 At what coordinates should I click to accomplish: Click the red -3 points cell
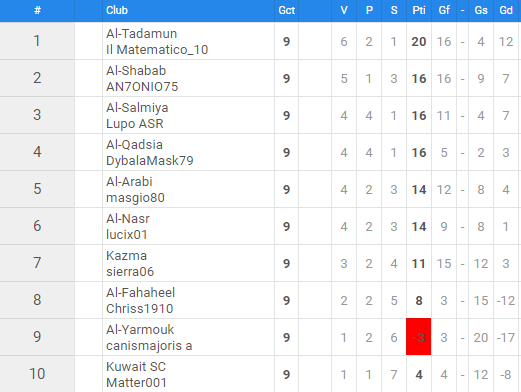tap(419, 337)
